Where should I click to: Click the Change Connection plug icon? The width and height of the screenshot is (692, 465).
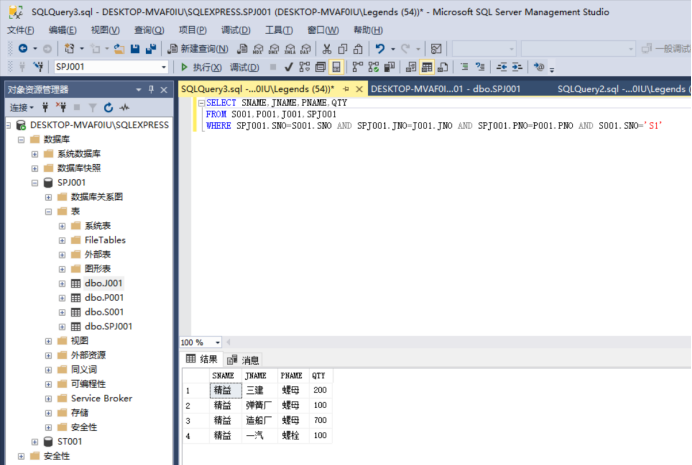[39, 67]
